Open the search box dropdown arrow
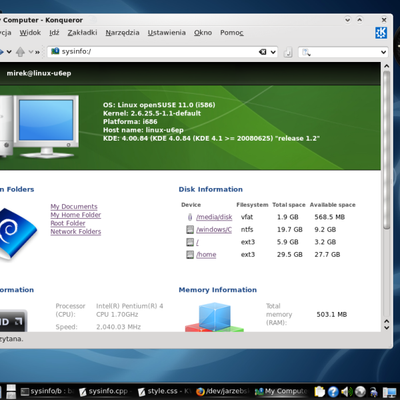400x400 pixels. click(383, 52)
